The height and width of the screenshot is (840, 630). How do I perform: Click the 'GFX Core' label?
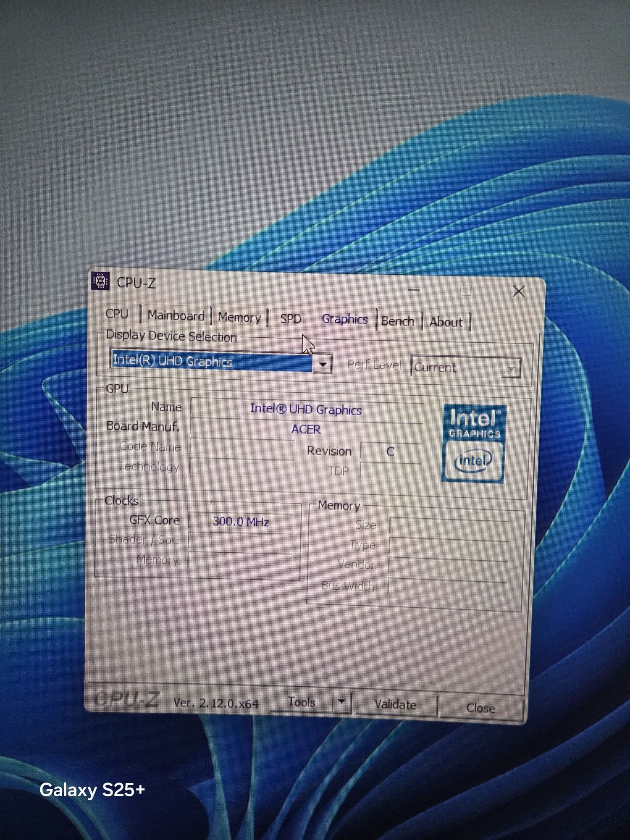[155, 520]
